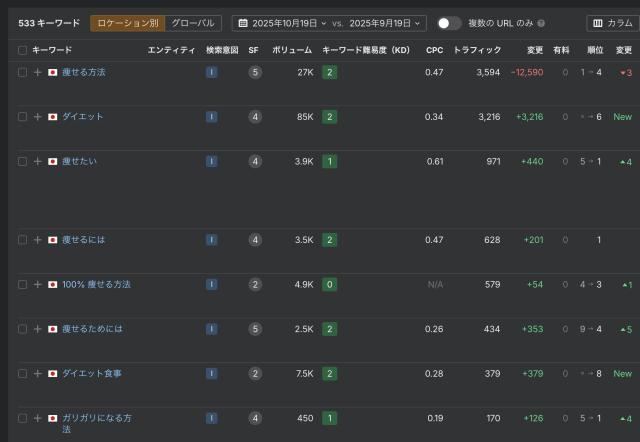Click KD badge 1 for 痩せたい

(x=329, y=162)
